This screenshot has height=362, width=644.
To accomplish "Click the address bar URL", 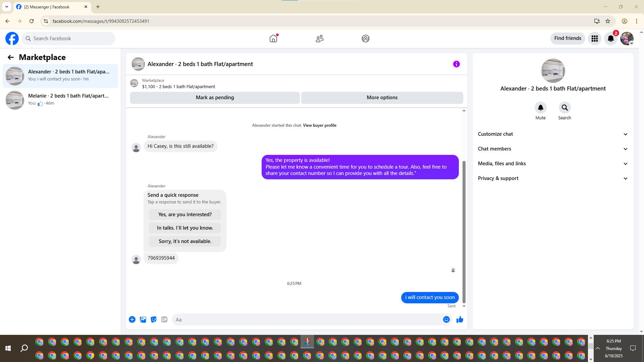I will (x=101, y=21).
